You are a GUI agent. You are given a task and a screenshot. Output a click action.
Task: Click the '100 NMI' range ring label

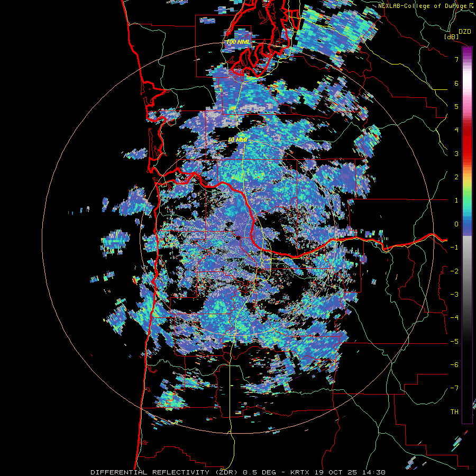click(239, 42)
